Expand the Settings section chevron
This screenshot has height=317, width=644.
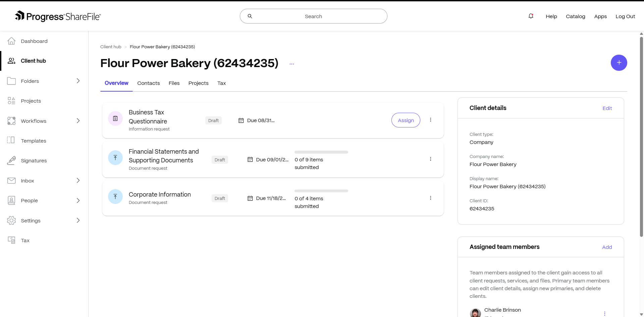coord(78,220)
